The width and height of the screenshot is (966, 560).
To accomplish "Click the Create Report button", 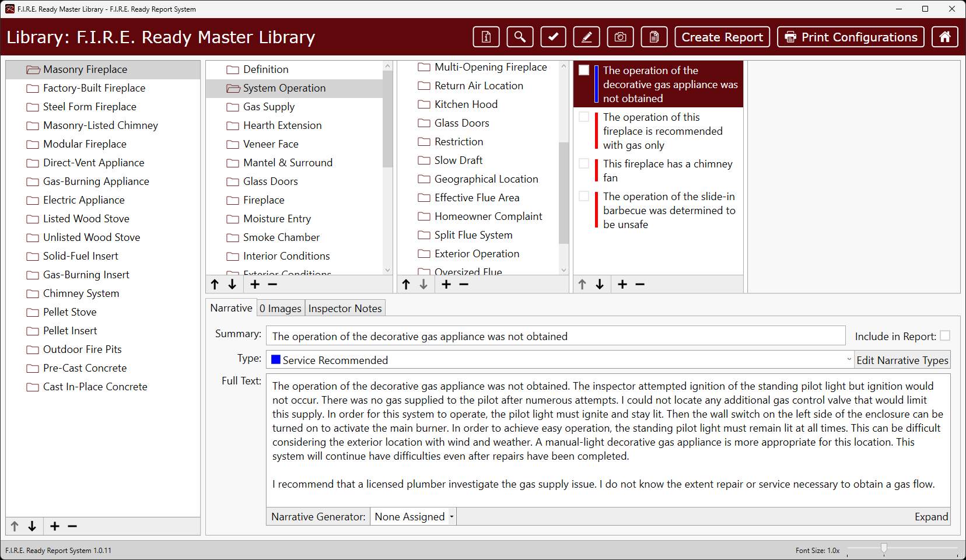I will coord(722,36).
